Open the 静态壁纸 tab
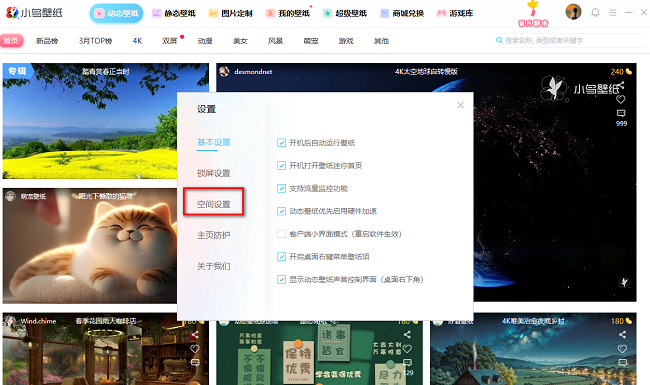Viewport: 650px width, 385px height. (x=174, y=13)
